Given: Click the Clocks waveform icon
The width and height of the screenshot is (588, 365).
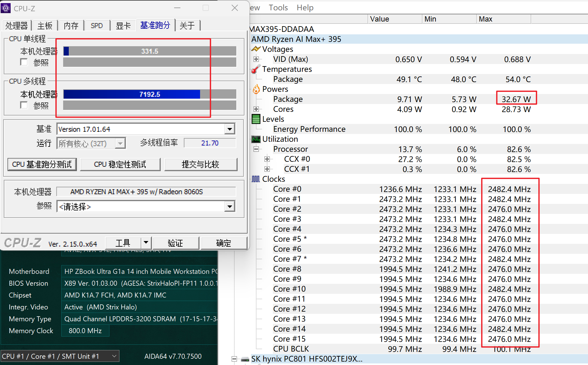Looking at the screenshot, I should tap(256, 179).
